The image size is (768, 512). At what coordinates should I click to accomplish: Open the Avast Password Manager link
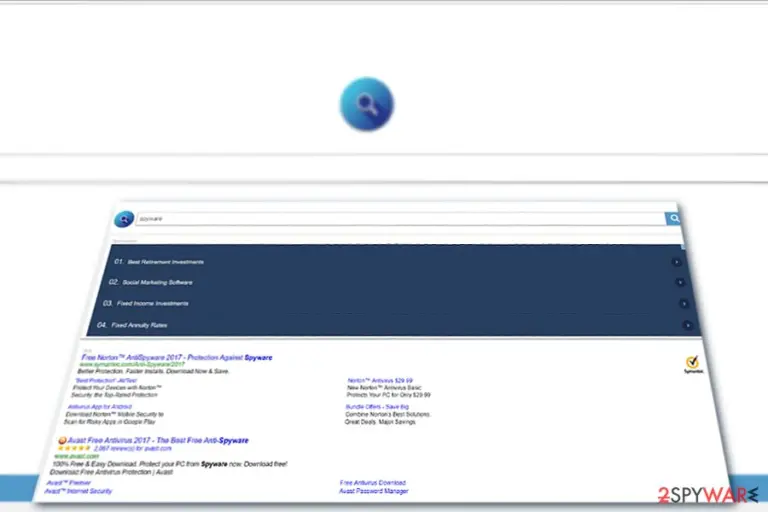pos(374,491)
